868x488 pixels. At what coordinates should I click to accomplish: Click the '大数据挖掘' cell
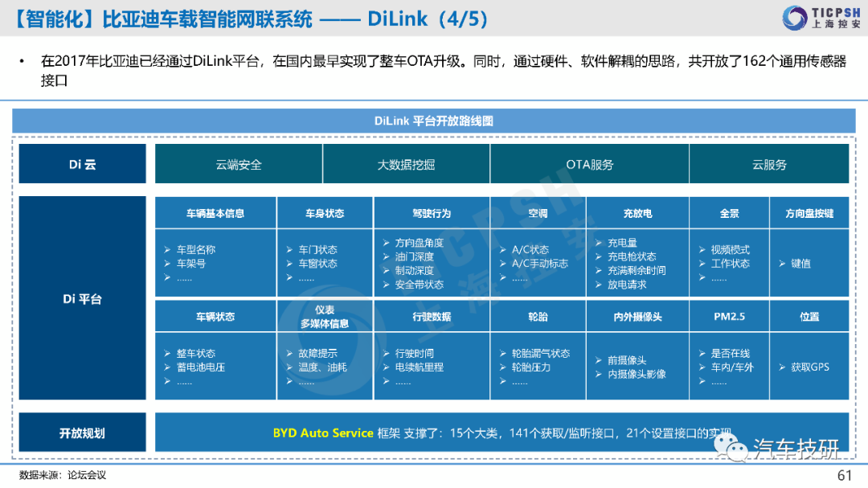(407, 164)
